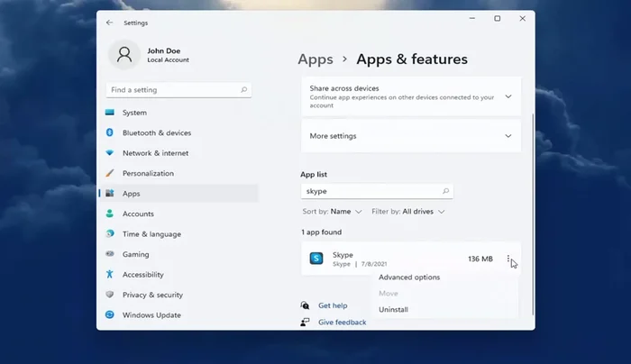Click the Get help link

click(333, 306)
